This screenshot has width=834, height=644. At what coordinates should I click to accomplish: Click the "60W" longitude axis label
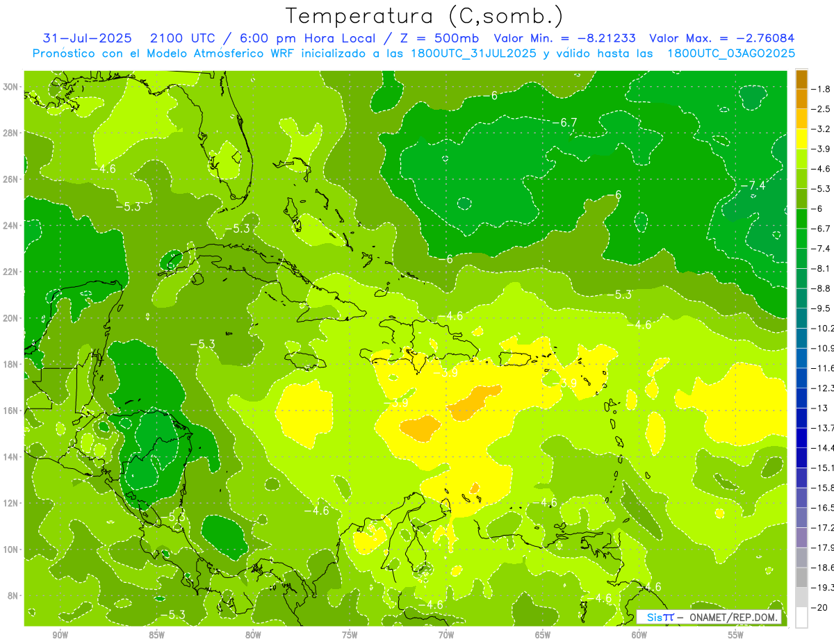tap(639, 635)
